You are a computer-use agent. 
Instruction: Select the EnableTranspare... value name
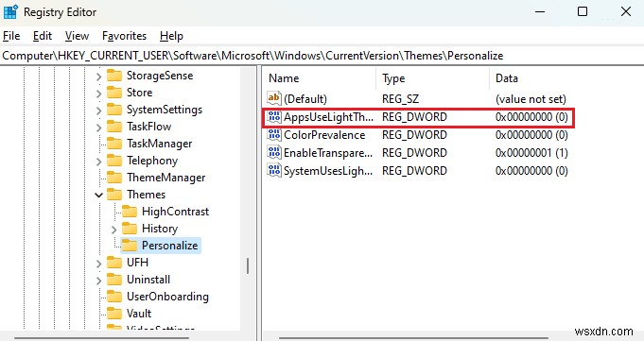click(x=328, y=153)
